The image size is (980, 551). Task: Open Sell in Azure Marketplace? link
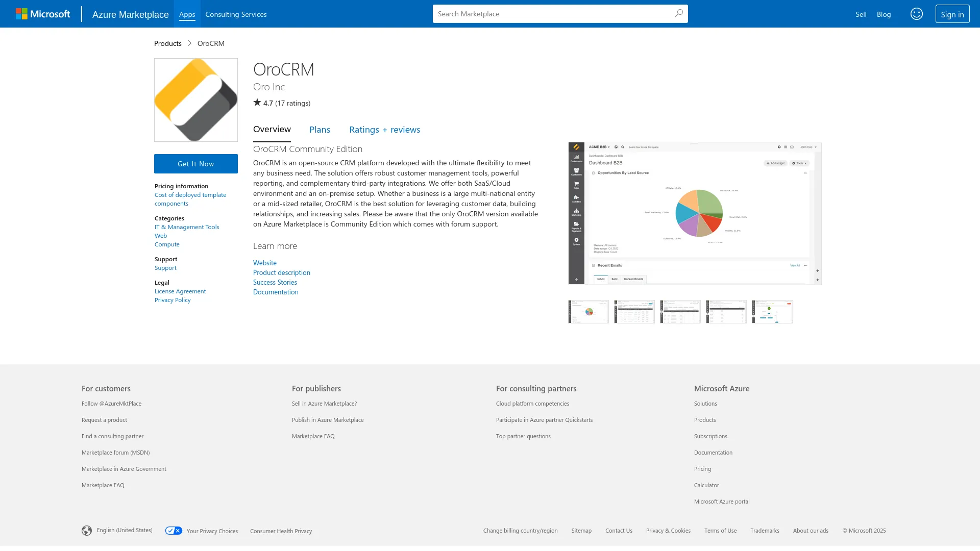point(324,404)
